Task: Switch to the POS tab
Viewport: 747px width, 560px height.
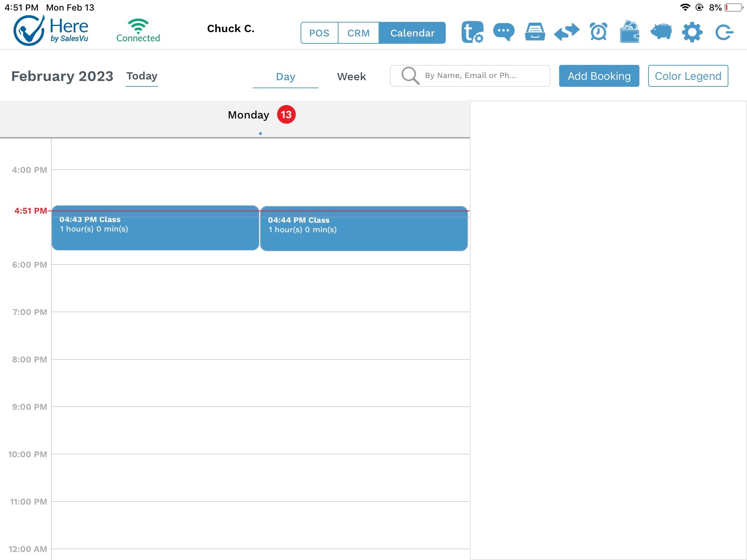Action: [x=320, y=33]
